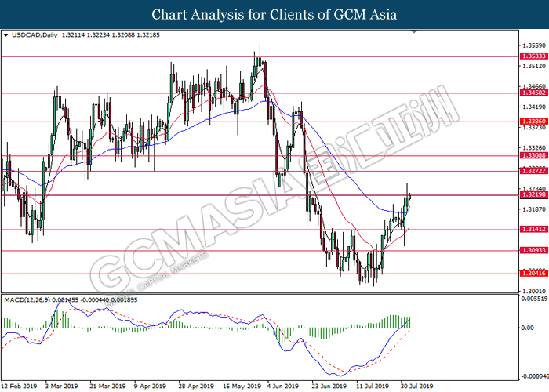Screen dimensions: 549x392
Task: Click the date label 28 Apr 2019
Action: pos(196,386)
